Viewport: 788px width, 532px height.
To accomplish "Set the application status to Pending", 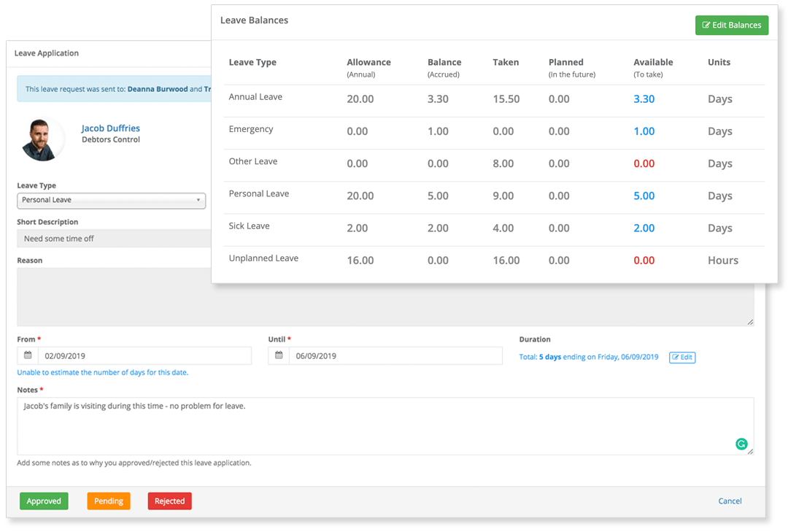I will coord(109,501).
